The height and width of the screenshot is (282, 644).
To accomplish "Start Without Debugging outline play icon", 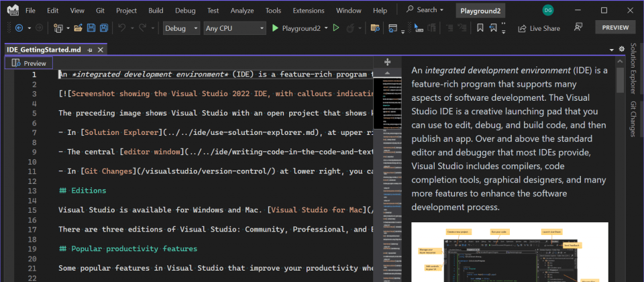I will [336, 28].
